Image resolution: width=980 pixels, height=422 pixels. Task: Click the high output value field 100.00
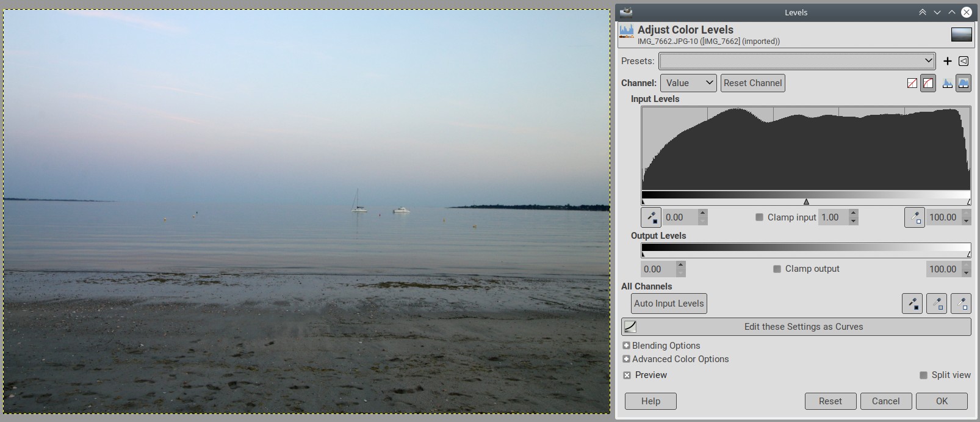tap(943, 269)
